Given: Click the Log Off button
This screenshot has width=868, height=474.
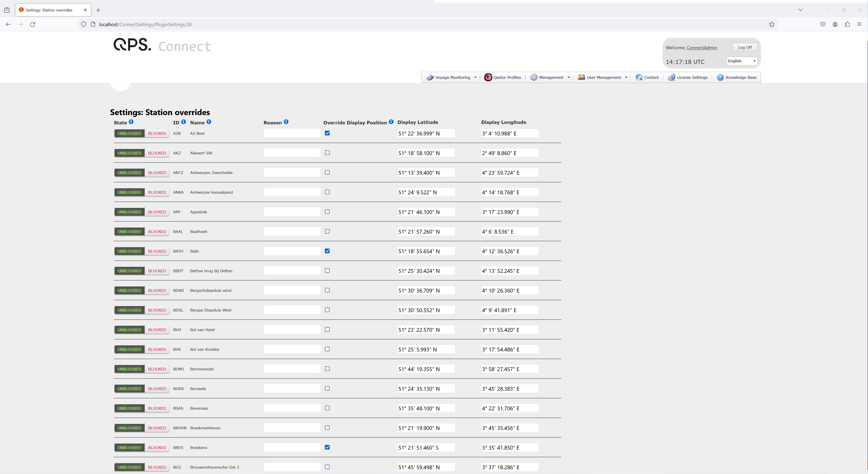Looking at the screenshot, I should 745,47.
